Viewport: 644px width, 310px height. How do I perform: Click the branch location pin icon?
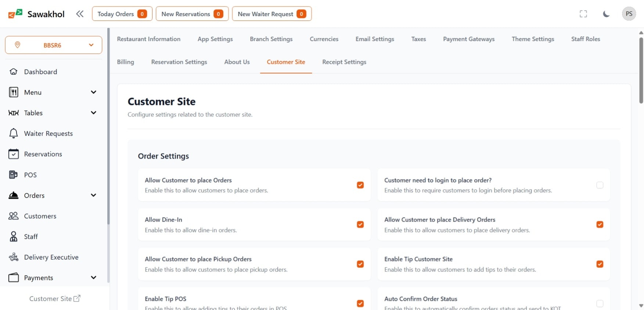pyautogui.click(x=17, y=45)
